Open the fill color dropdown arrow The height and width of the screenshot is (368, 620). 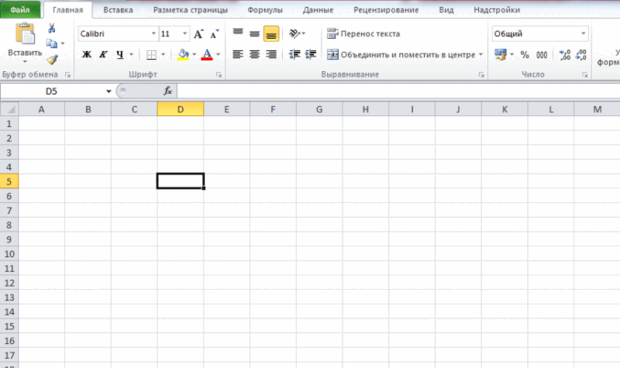click(194, 55)
